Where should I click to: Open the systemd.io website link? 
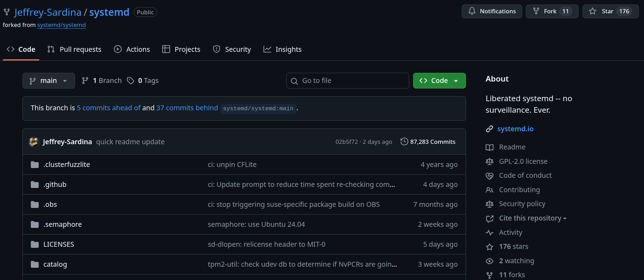coord(515,129)
